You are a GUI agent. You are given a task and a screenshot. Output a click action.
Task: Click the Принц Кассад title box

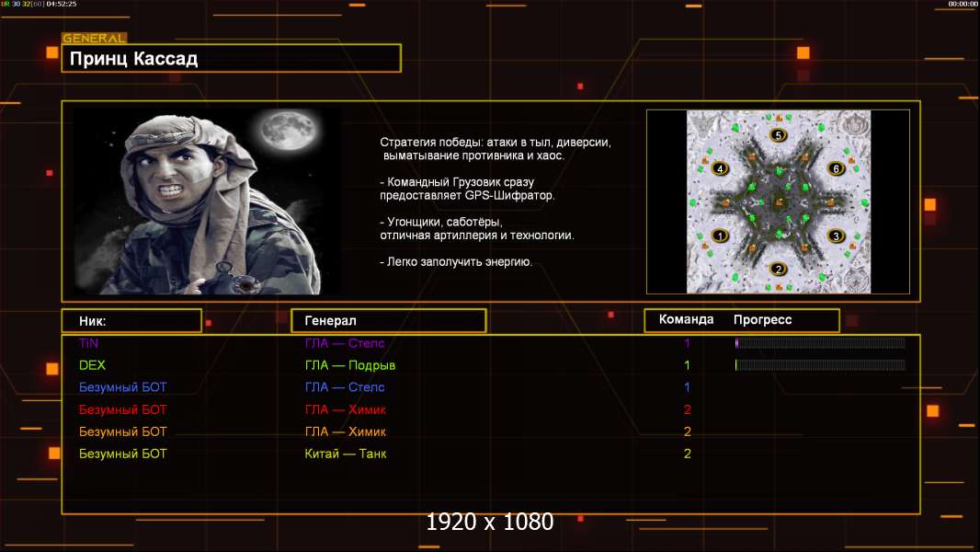tap(232, 58)
